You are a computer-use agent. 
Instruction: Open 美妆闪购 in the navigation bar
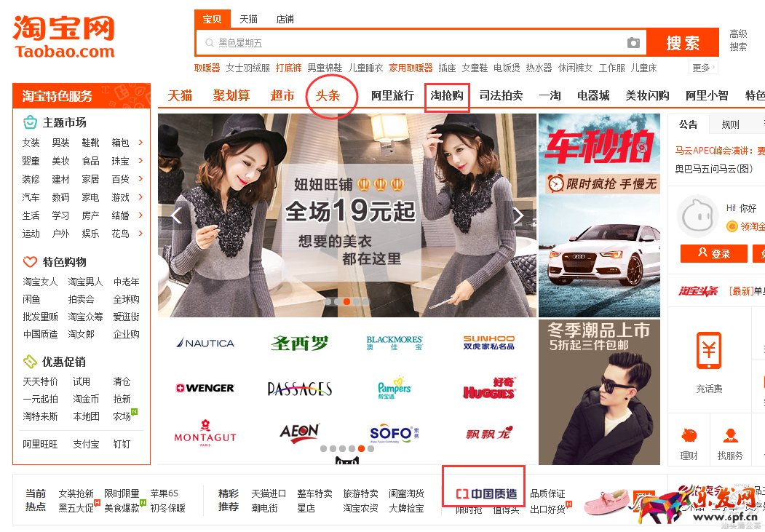tap(647, 95)
